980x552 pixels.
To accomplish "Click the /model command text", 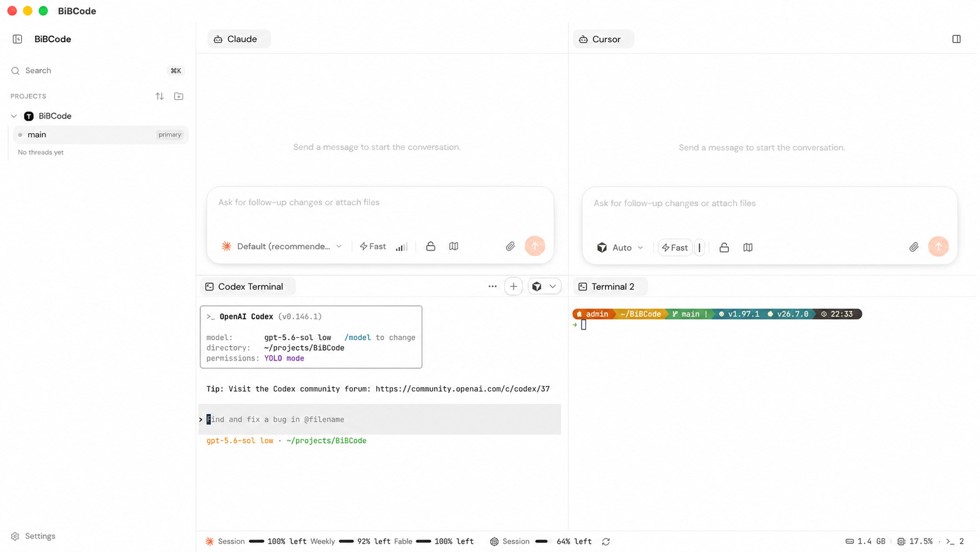I will 358,338.
